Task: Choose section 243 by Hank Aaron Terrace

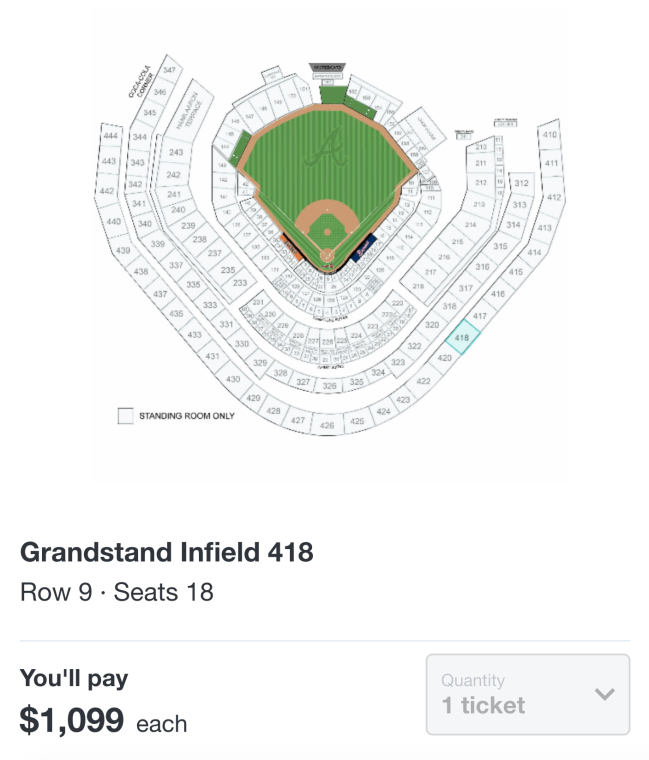Action: [x=176, y=152]
